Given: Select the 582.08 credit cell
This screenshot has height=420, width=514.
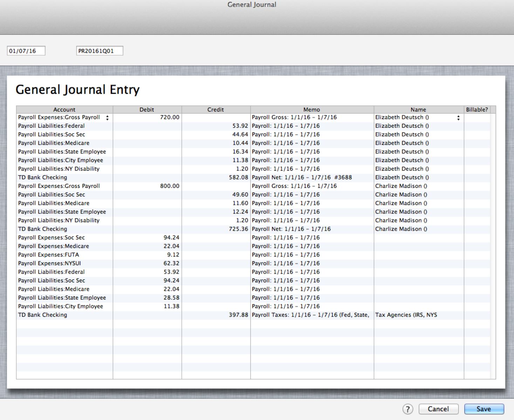Looking at the screenshot, I should point(216,177).
